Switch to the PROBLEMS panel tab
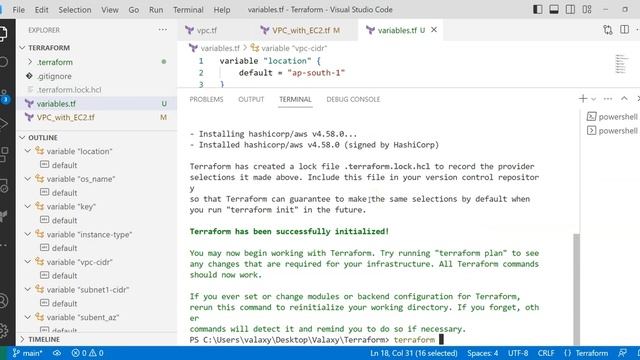Screen dimensions: 640x360 tap(207, 99)
